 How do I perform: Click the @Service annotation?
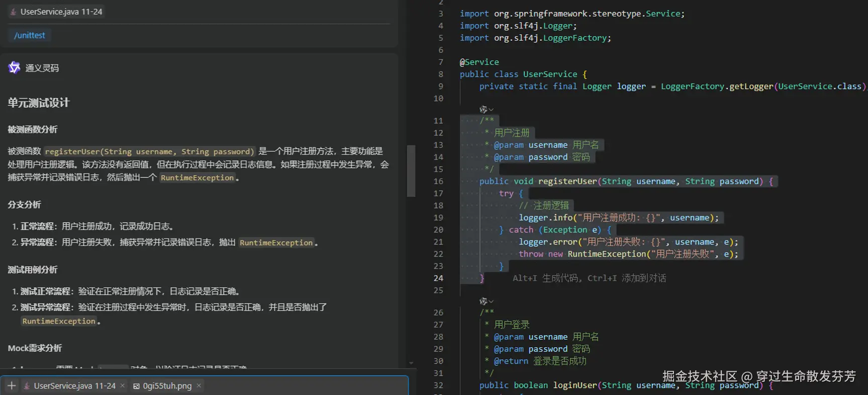479,62
